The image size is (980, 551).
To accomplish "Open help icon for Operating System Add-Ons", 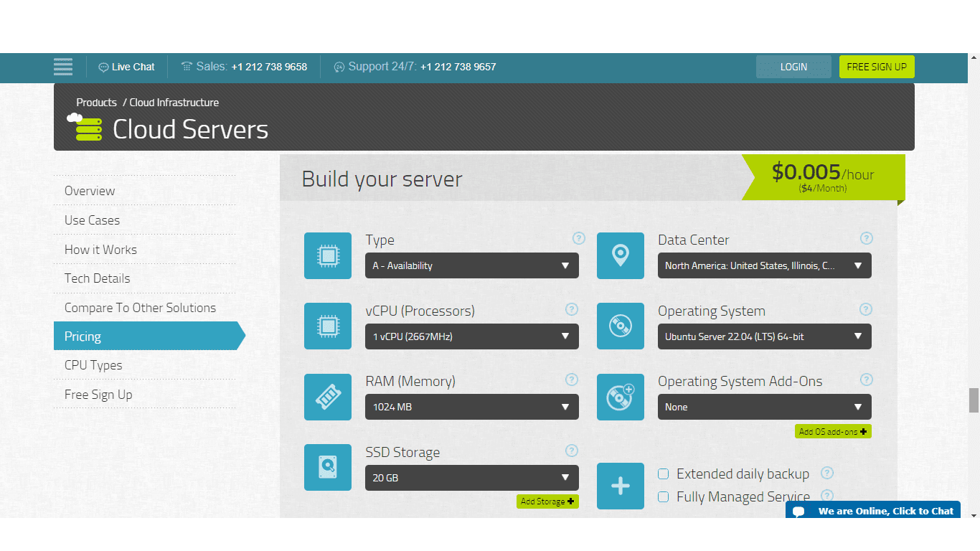I will [866, 380].
